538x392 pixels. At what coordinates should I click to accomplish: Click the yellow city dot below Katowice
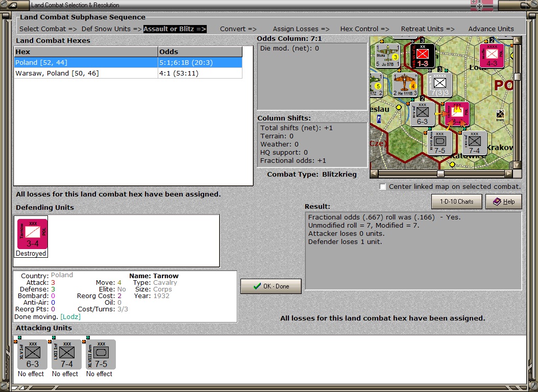click(x=453, y=165)
